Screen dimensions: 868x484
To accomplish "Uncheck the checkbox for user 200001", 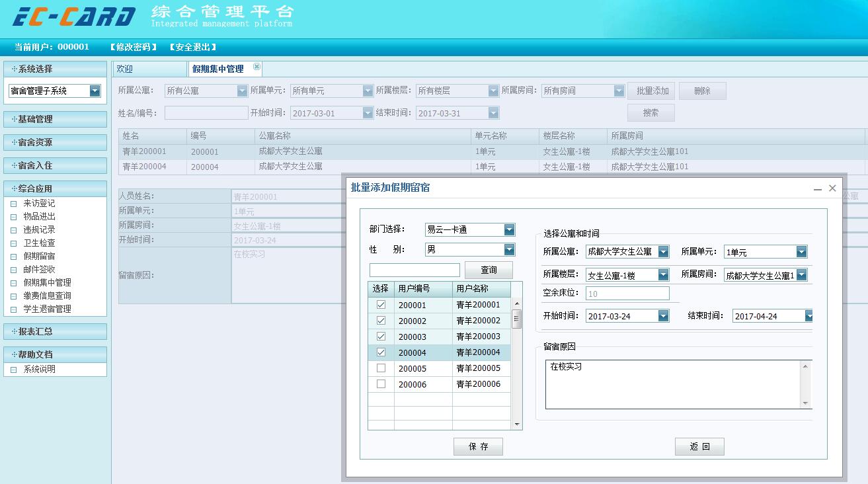I will pyautogui.click(x=381, y=305).
